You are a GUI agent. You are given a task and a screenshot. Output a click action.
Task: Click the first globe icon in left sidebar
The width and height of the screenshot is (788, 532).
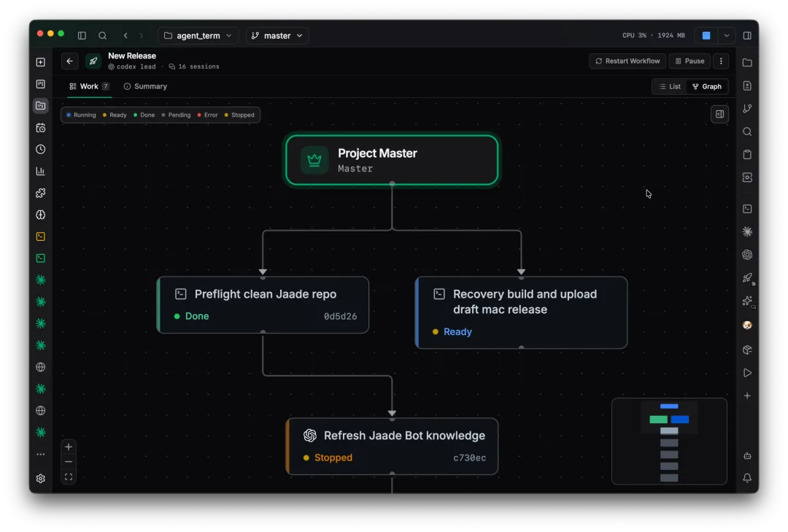(x=41, y=367)
